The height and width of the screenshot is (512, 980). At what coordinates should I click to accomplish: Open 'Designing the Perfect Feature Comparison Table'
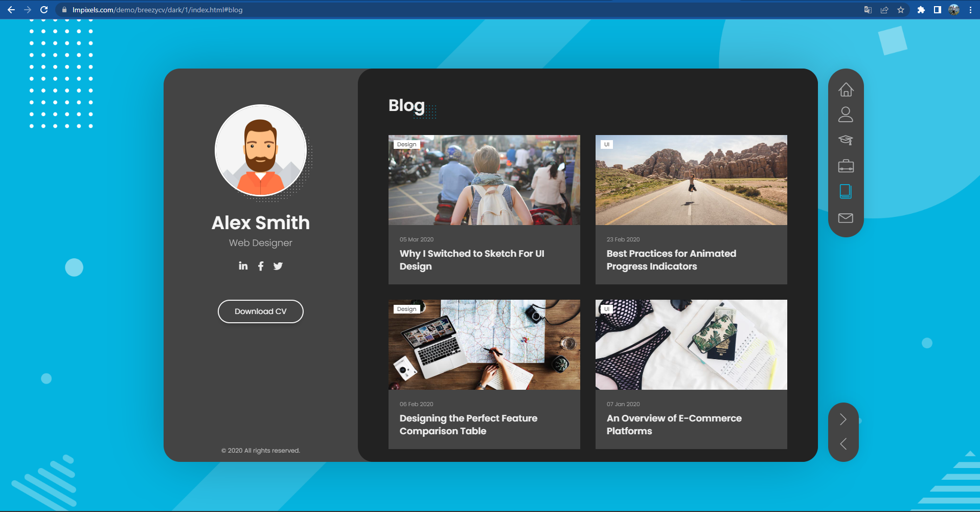(468, 425)
